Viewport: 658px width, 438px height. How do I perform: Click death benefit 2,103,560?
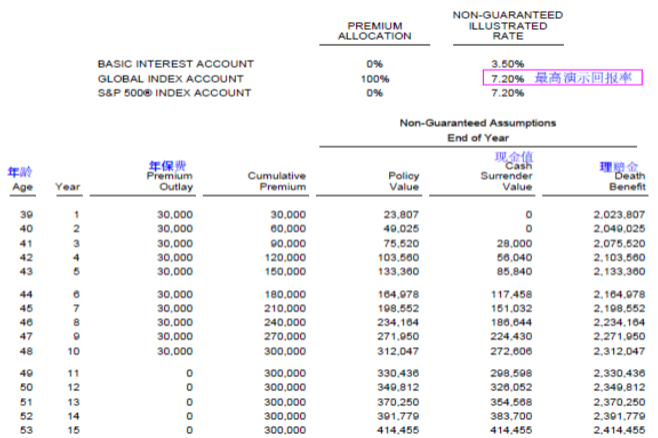pyautogui.click(x=619, y=258)
